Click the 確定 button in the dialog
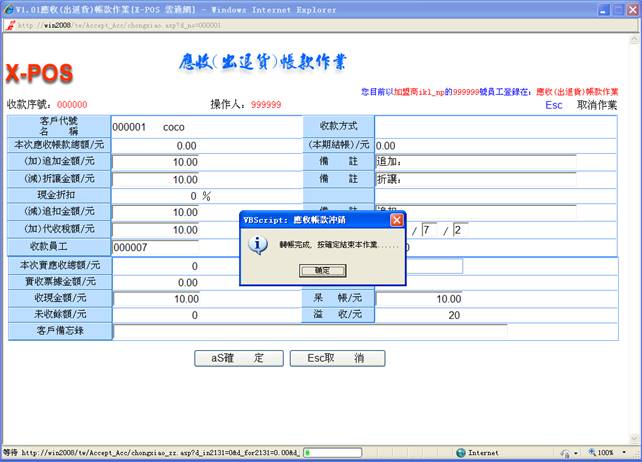Viewport: 642px width, 462px height. [322, 270]
